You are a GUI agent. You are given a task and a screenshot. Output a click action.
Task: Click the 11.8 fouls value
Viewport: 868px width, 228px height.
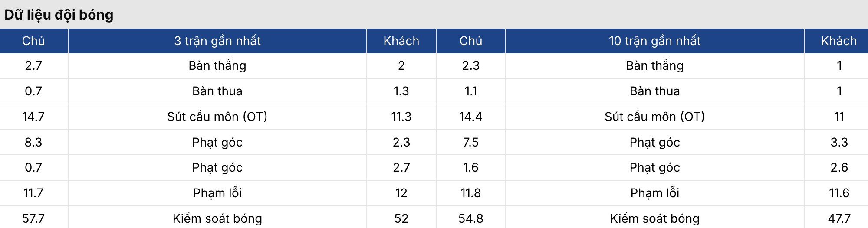[470, 193]
